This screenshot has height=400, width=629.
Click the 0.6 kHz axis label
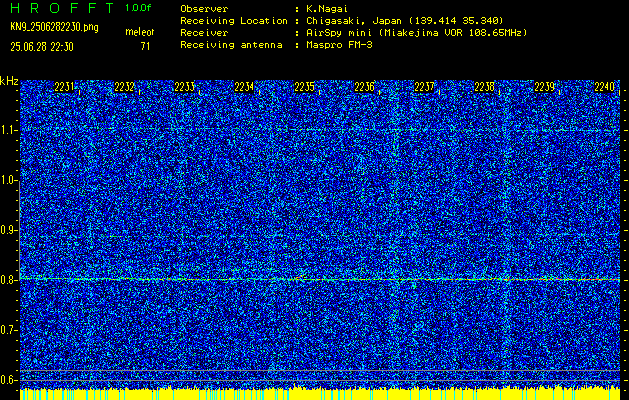[x=8, y=380]
